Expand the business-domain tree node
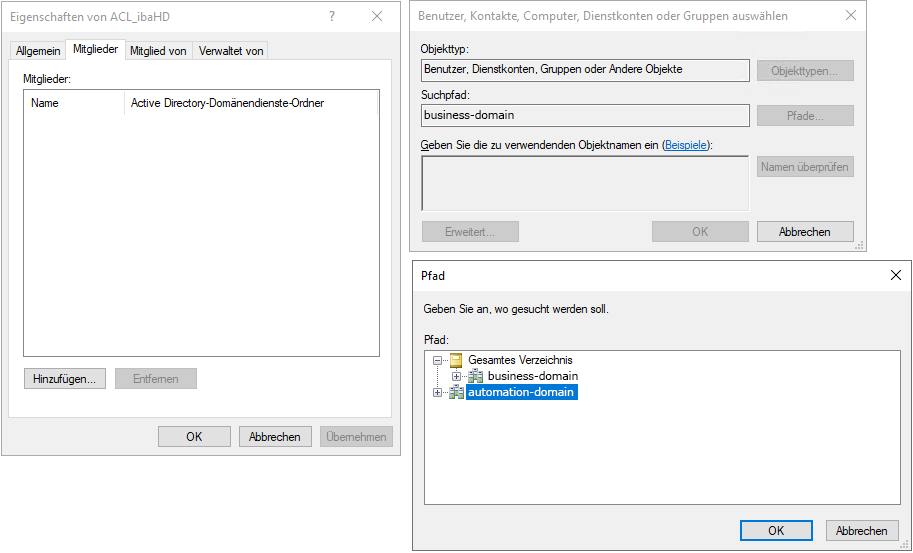Screen dimensions: 913x553 point(456,376)
